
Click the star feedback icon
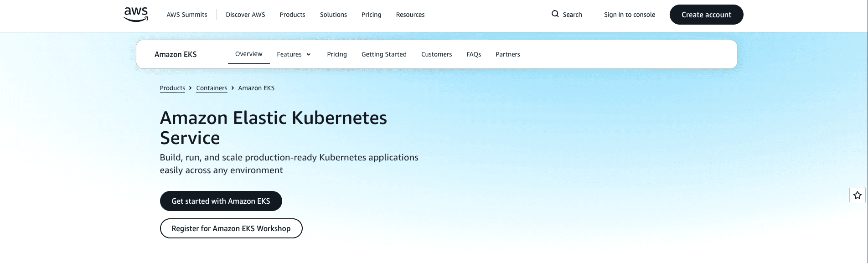[858, 195]
